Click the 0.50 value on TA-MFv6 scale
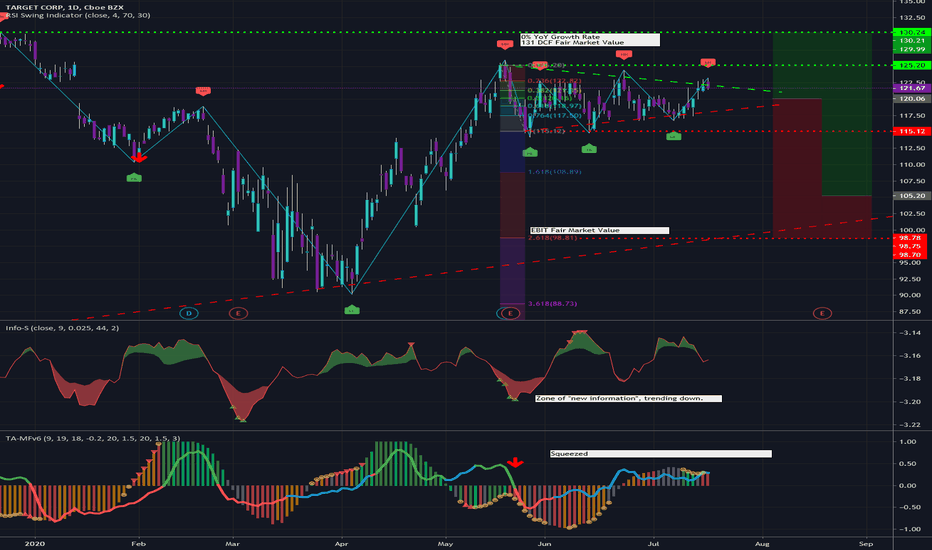Screen dimensions: 932x550 908,464
